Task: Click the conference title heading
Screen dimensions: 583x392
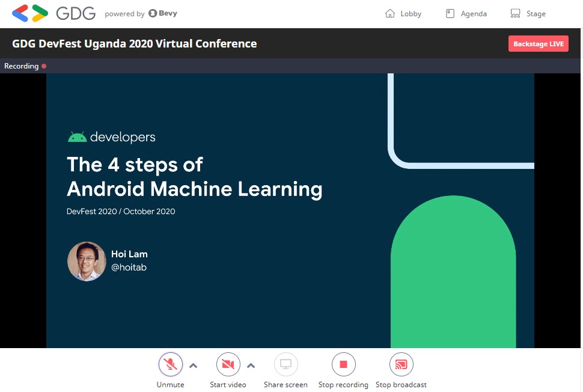Action: (134, 43)
